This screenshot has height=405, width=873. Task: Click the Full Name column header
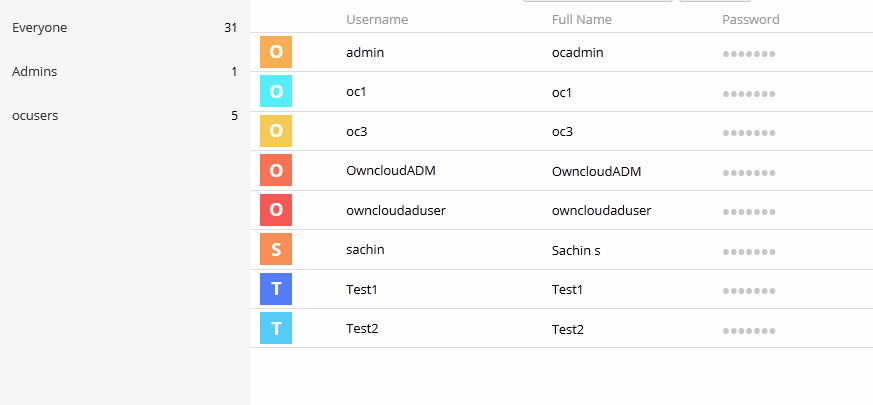point(582,19)
